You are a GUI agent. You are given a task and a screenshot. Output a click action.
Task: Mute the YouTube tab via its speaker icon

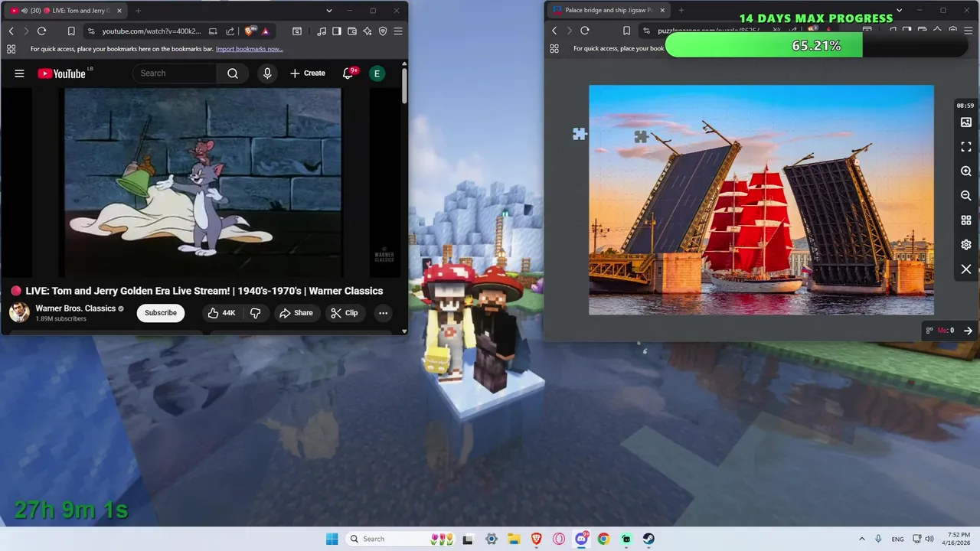tap(24, 11)
